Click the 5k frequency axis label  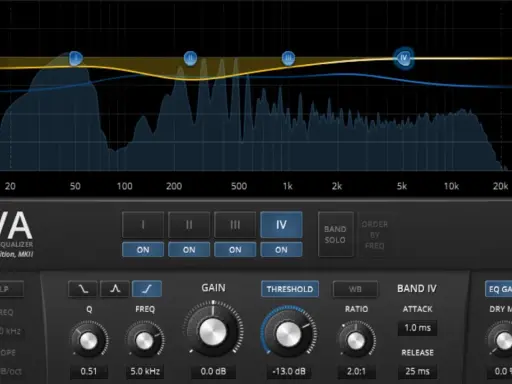click(402, 186)
